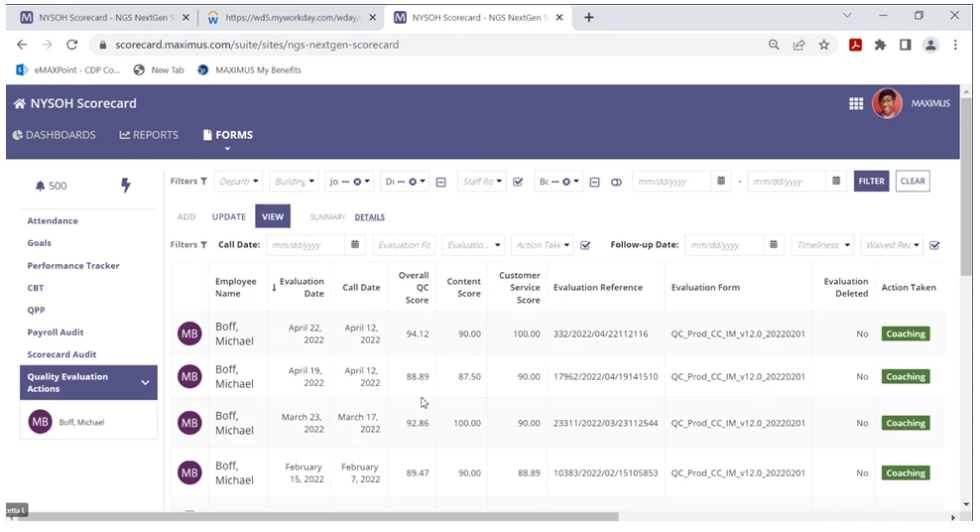
Task: Clear the Jo filter selection x icon
Action: click(357, 182)
